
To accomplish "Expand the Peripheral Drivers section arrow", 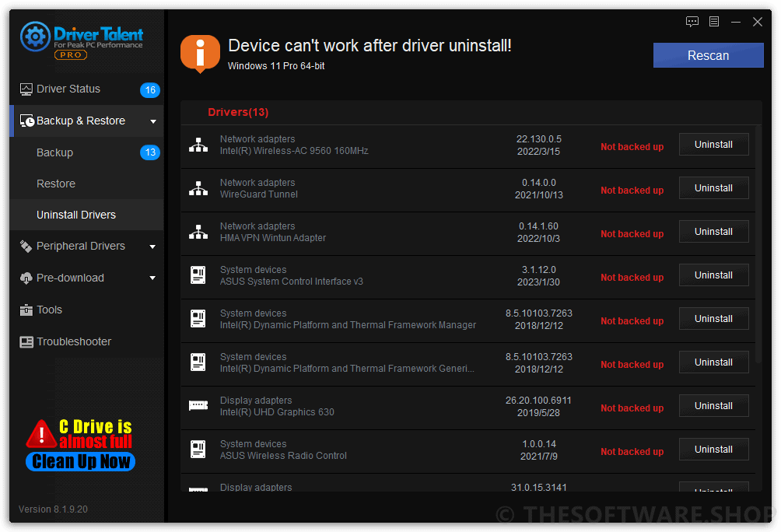I will pos(153,247).
